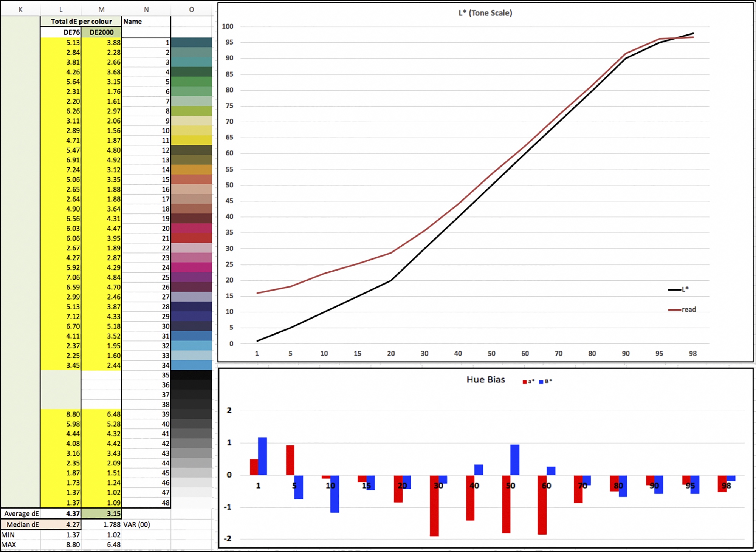
Task: Click the tall blue bar at 50
Action: tap(514, 459)
